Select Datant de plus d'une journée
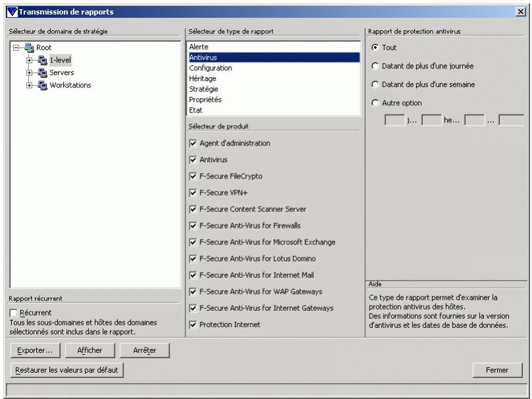This screenshot has height=399, width=532. pos(375,66)
